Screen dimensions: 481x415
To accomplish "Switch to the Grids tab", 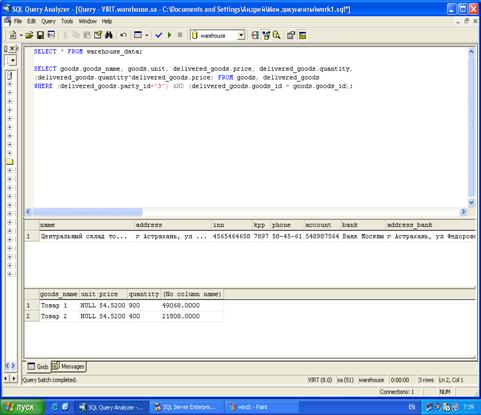I will click(38, 366).
